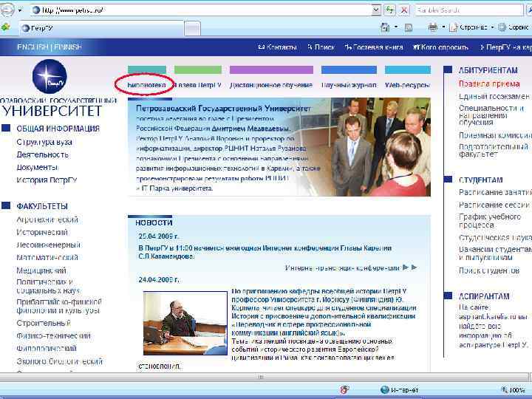The height and width of the screenshot is (399, 532).
Task: Open the Математический faculty link
Action: [x=47, y=258]
